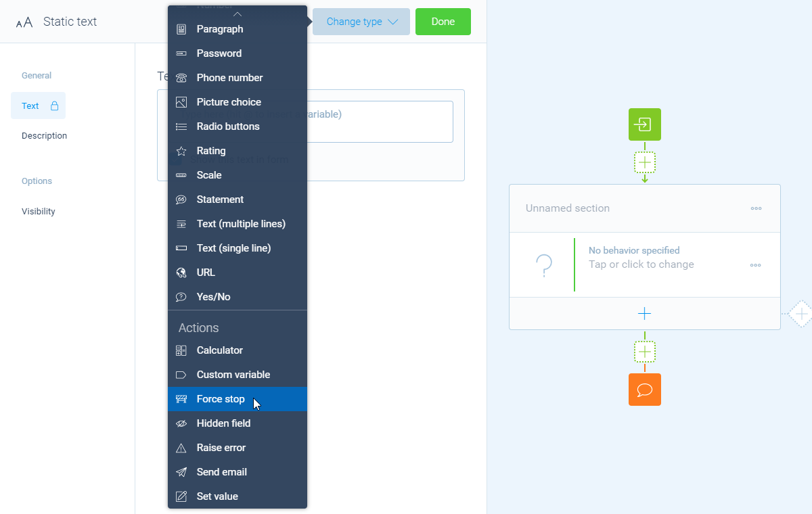Click the General sidebar heading

click(37, 76)
